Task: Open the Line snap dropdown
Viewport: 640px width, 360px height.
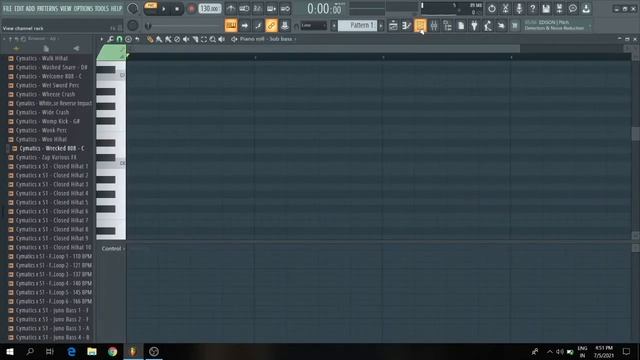Action: (314, 26)
